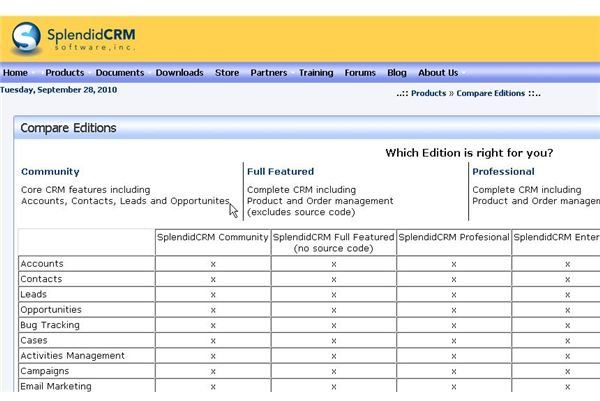The height and width of the screenshot is (401, 600).
Task: Click the 'Which Edition is right for you?' heading
Action: point(469,153)
